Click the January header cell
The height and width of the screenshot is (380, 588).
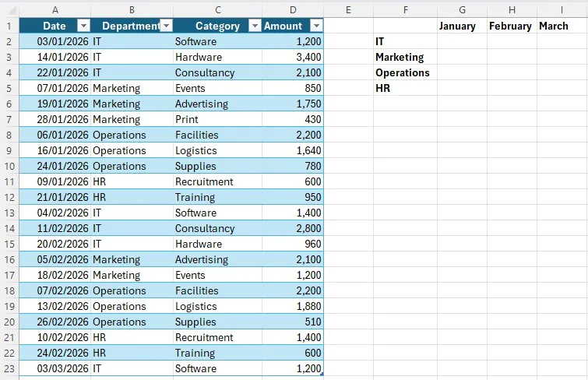tap(462, 26)
